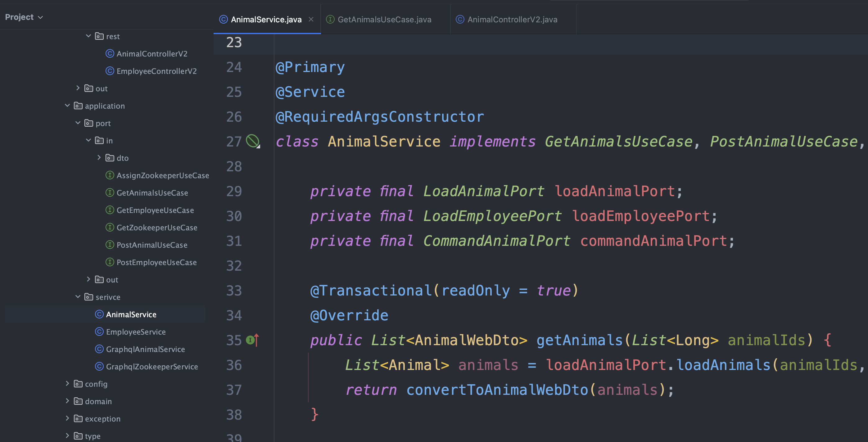Click the GraphqlZookeeperService class icon in project tree

[x=99, y=367]
